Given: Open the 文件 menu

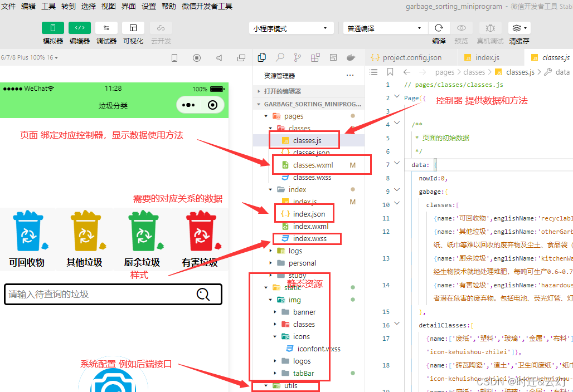Looking at the screenshot, I should point(8,6).
